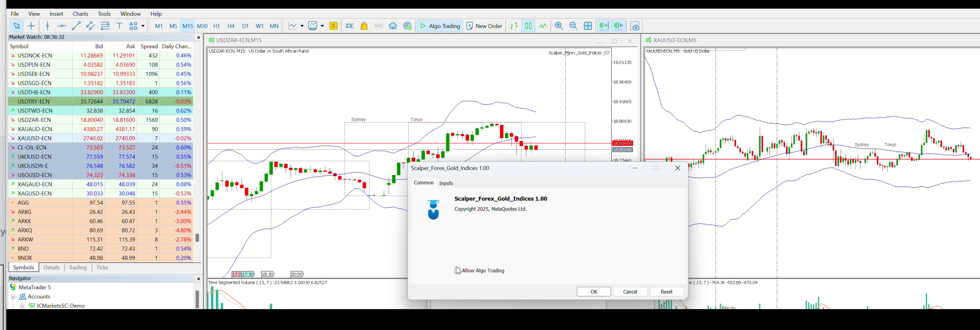
Task: Open the Help menu
Action: click(156, 14)
